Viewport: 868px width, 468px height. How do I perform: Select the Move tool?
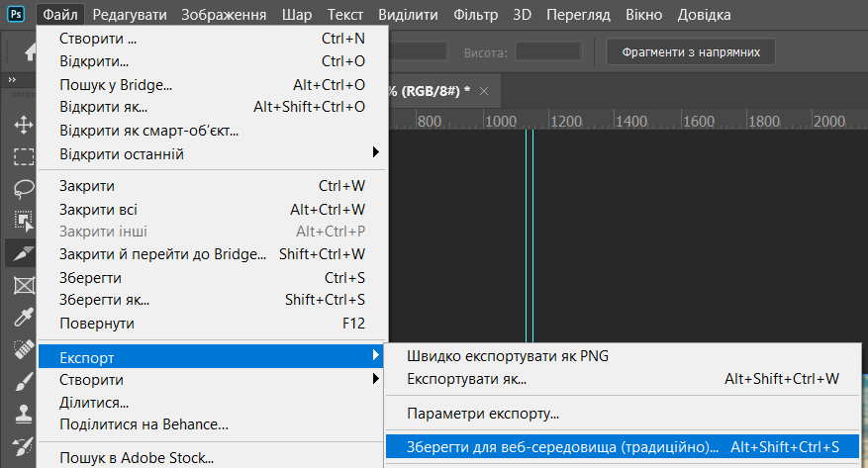[23, 125]
